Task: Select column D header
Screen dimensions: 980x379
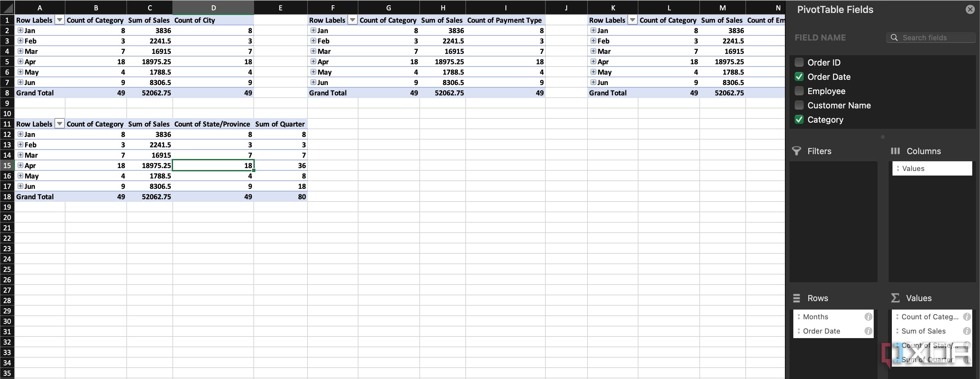Action: tap(213, 7)
